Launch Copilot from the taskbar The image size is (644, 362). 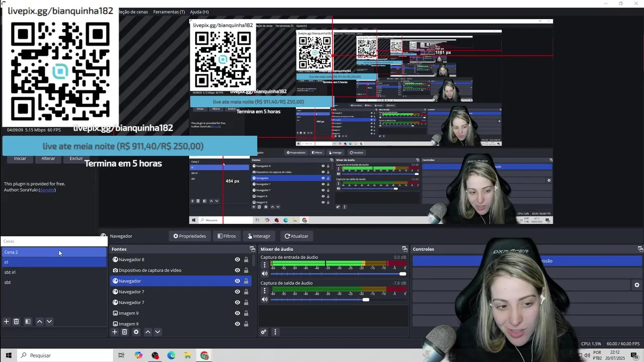[138, 355]
